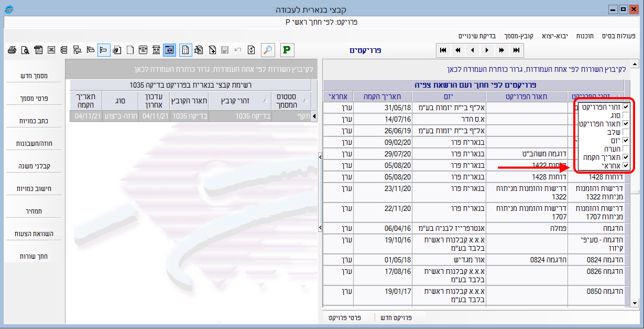
Task: Click the printer icon in the toolbar
Action: click(x=12, y=50)
